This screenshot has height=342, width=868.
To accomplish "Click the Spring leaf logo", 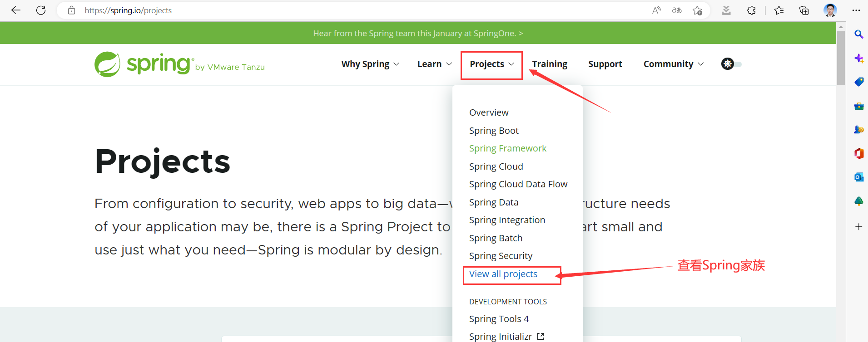I will (107, 64).
